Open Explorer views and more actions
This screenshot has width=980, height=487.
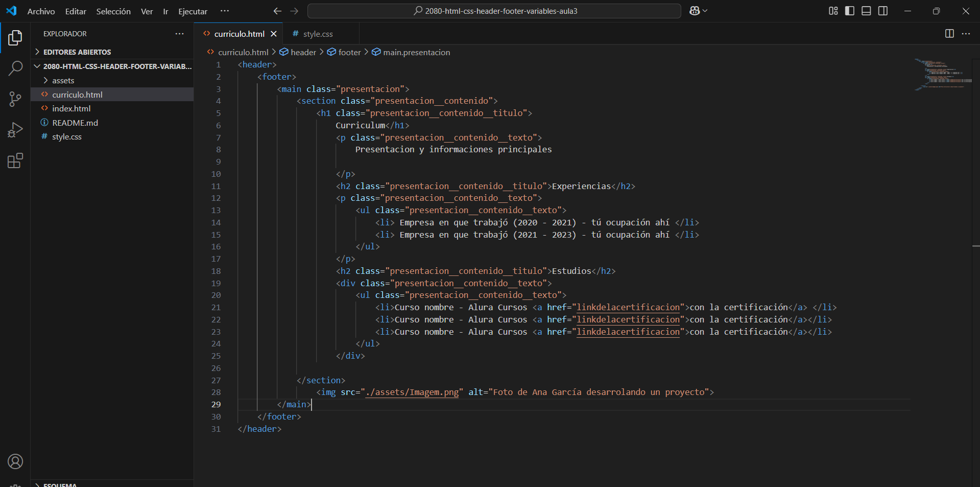pyautogui.click(x=179, y=34)
